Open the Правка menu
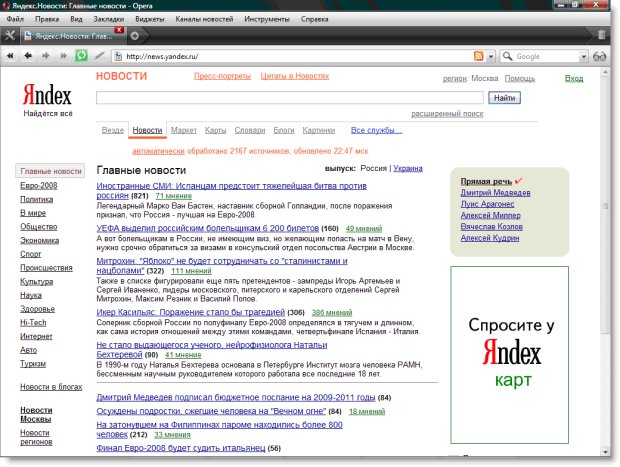Screen dimensions: 620x467 pos(47,19)
